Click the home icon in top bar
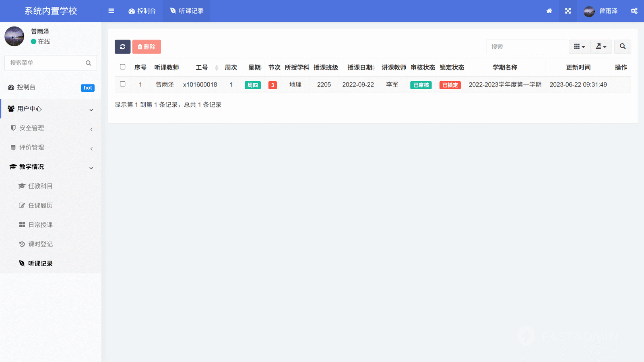Screen dimensions: 644x362 click(549, 11)
